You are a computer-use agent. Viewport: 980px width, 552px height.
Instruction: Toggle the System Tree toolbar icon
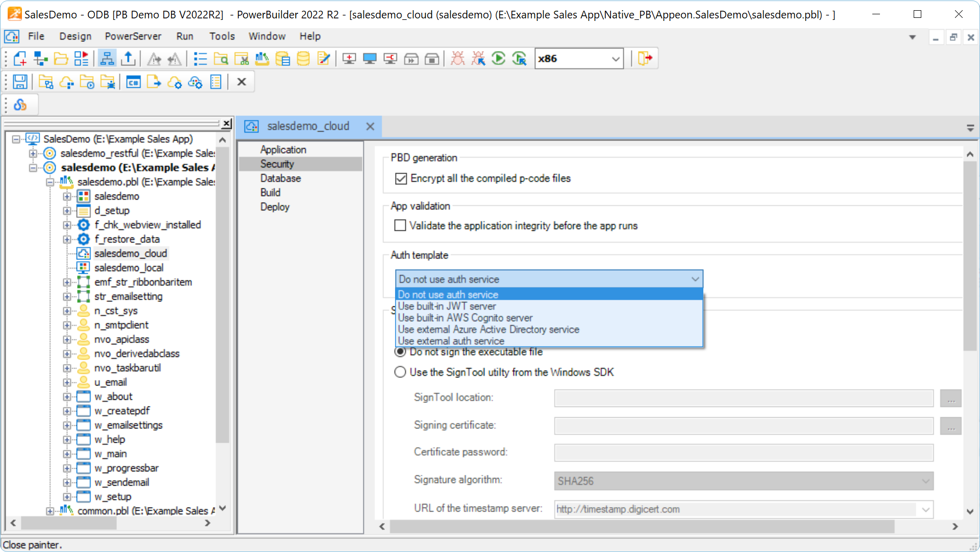(107, 59)
